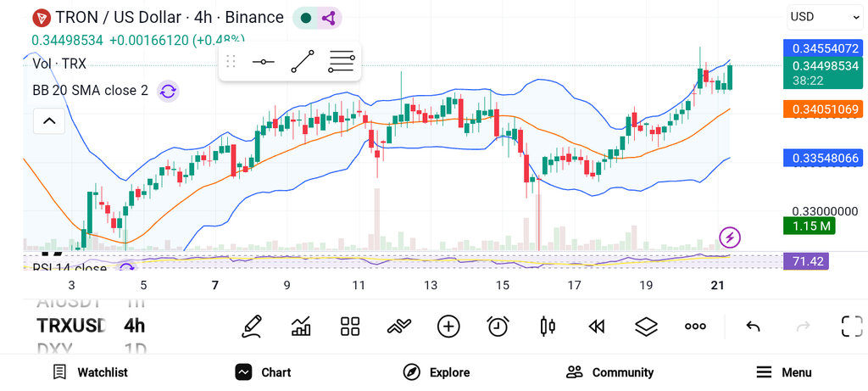The image size is (868, 391).
Task: Open the Menu tab
Action: coord(784,372)
